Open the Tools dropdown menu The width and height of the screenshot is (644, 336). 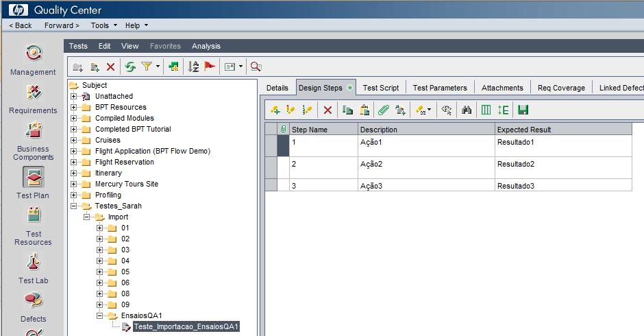[104, 25]
